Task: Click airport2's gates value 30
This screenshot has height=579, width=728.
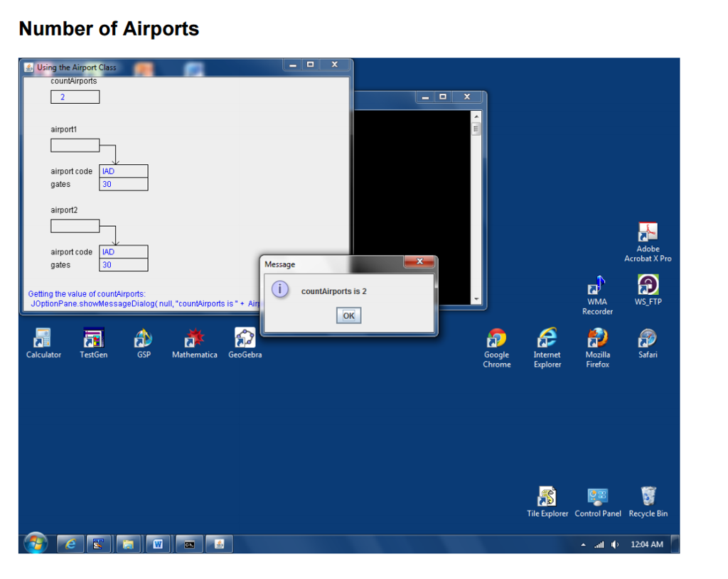Action: click(x=124, y=265)
